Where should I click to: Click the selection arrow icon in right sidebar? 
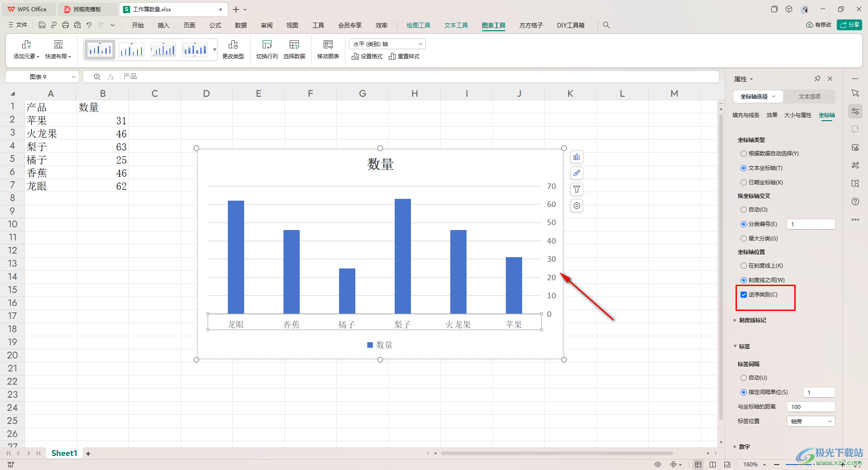[x=855, y=93]
